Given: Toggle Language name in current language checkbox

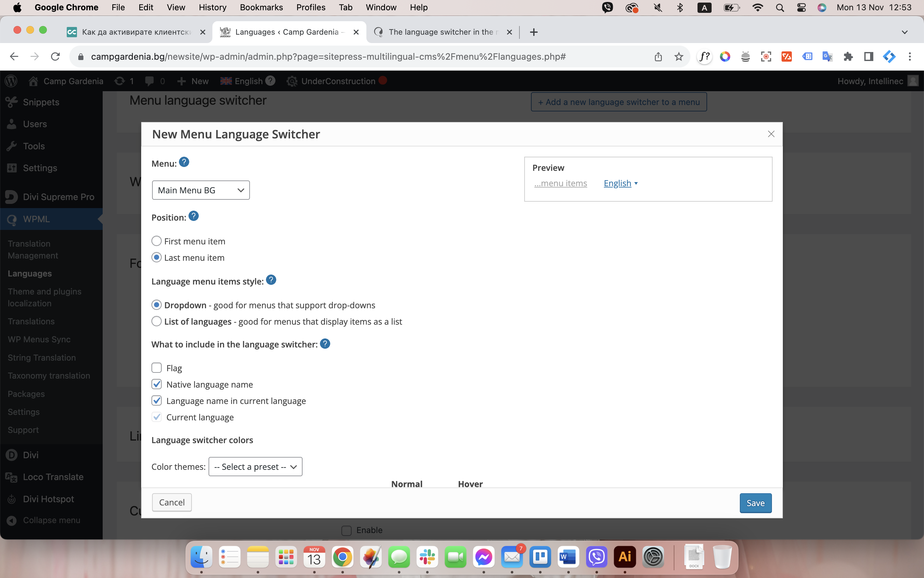Looking at the screenshot, I should tap(157, 401).
